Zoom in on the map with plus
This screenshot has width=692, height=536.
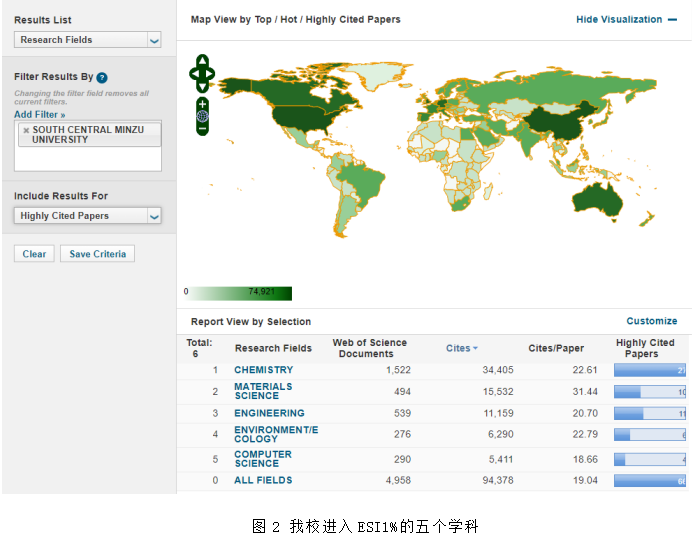pyautogui.click(x=202, y=104)
